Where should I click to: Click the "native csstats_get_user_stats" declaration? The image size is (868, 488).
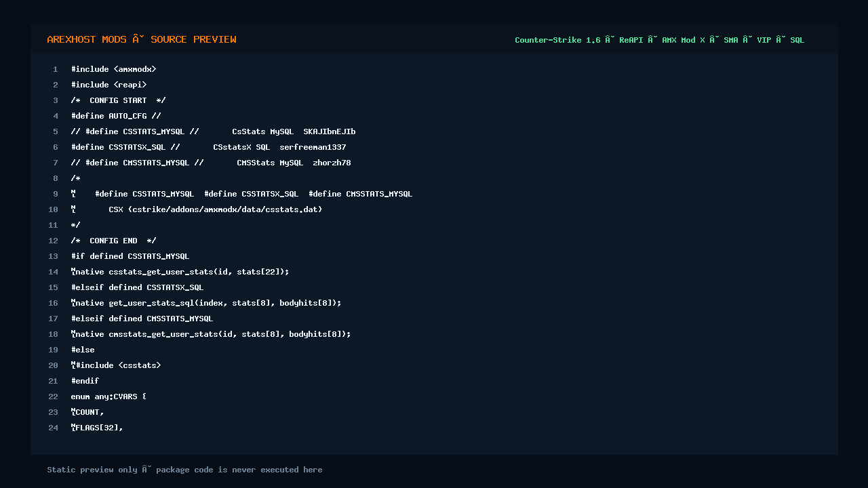tap(180, 272)
